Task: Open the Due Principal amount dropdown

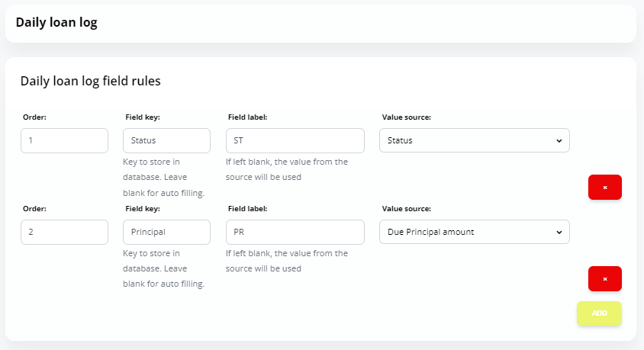Action: click(475, 232)
